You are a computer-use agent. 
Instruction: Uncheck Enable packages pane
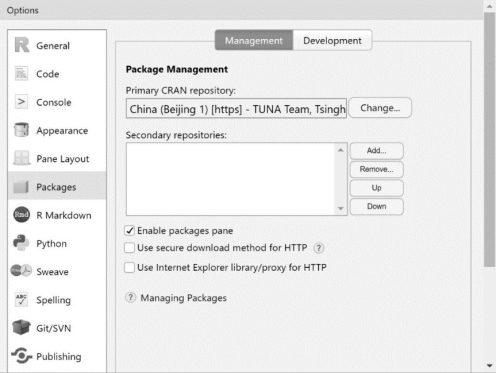(x=129, y=231)
